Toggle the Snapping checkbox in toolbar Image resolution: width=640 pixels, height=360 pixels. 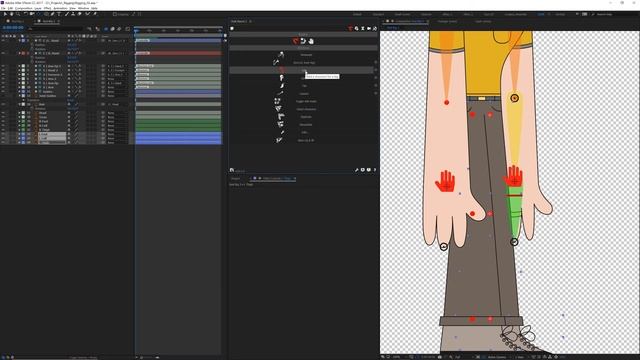[115, 14]
